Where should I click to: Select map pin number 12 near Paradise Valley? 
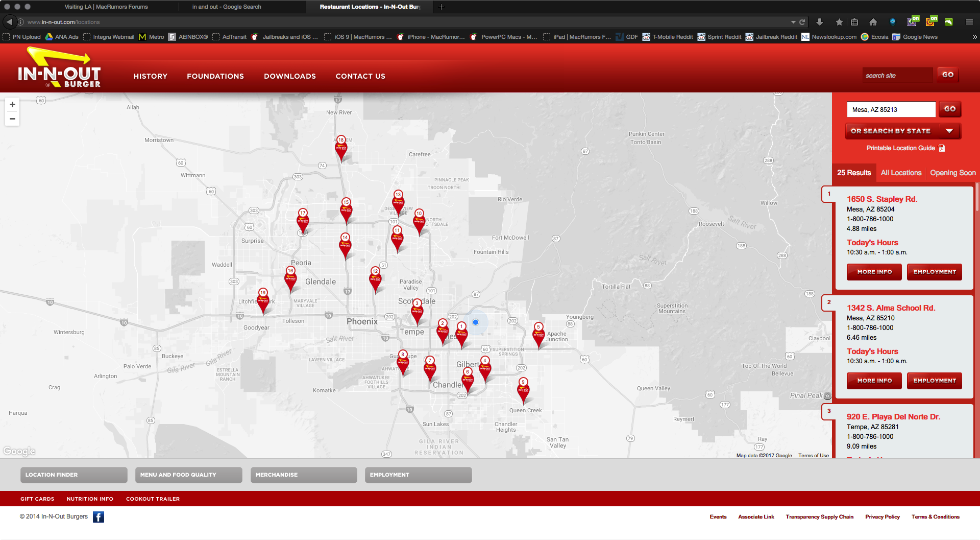[x=375, y=279]
